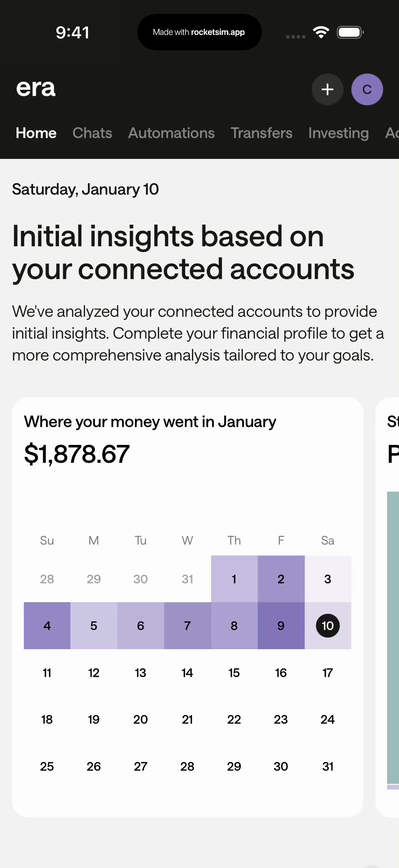399x868 pixels.
Task: Select January 15 in the calendar
Action: tap(234, 673)
